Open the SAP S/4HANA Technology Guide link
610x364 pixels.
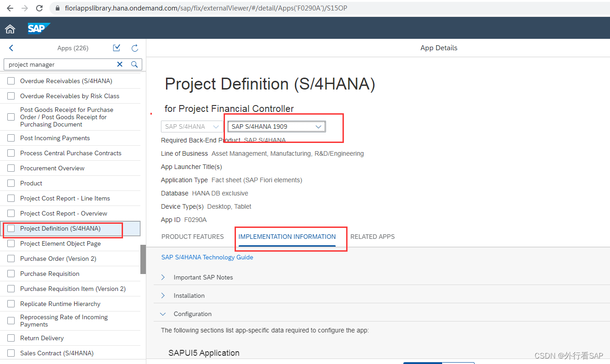pos(207,257)
